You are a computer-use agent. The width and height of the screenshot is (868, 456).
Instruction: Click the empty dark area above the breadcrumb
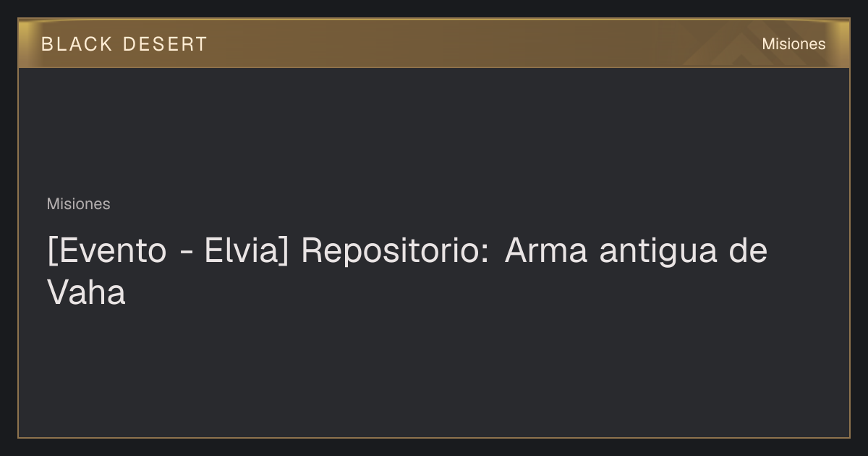(434, 130)
